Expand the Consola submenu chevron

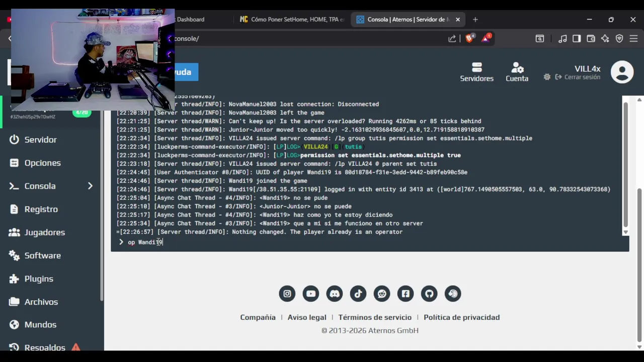(90, 186)
